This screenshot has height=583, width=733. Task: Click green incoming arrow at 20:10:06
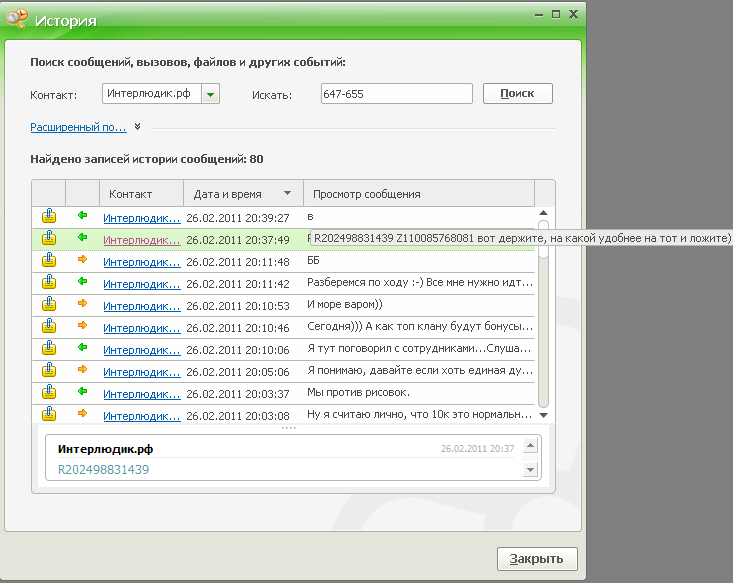(x=82, y=347)
